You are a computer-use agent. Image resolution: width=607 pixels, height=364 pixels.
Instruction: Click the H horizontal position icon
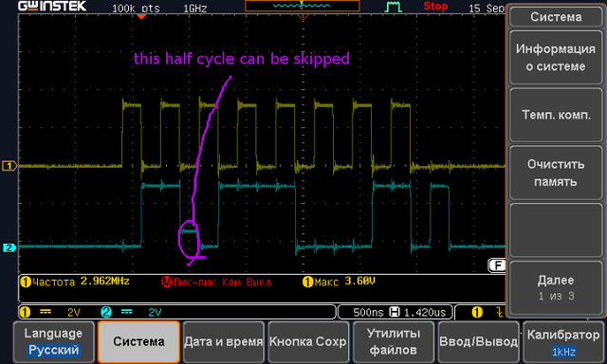click(395, 312)
